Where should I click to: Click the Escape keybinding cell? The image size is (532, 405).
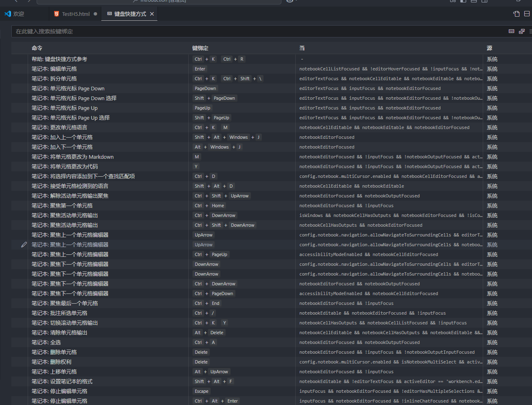(x=201, y=391)
